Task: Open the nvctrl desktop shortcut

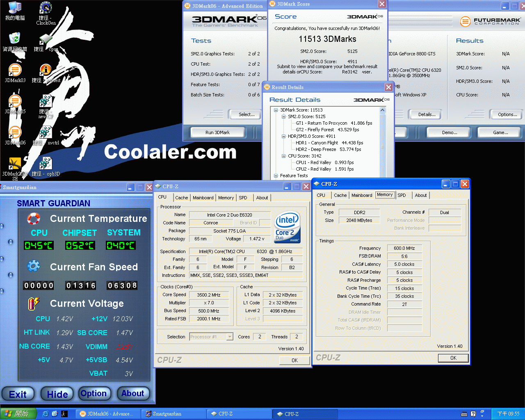Action: tap(46, 135)
